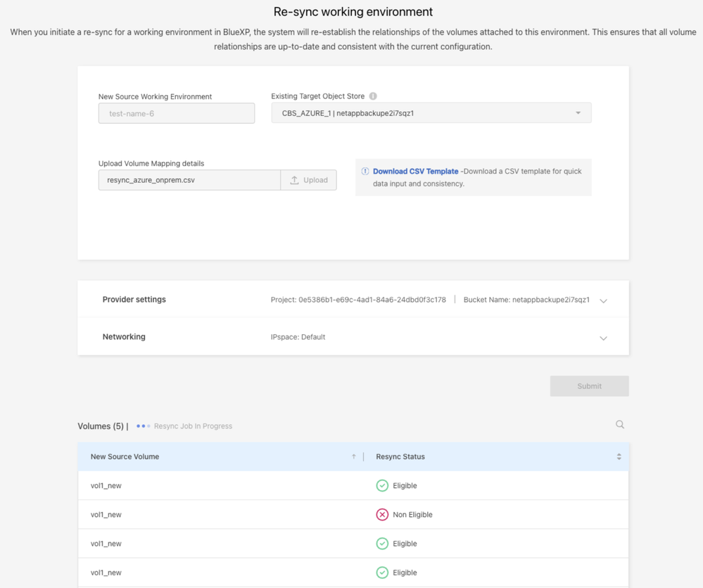This screenshot has height=588, width=703.
Task: Click the info icon beside Existing Target Object Store
Action: pos(373,96)
